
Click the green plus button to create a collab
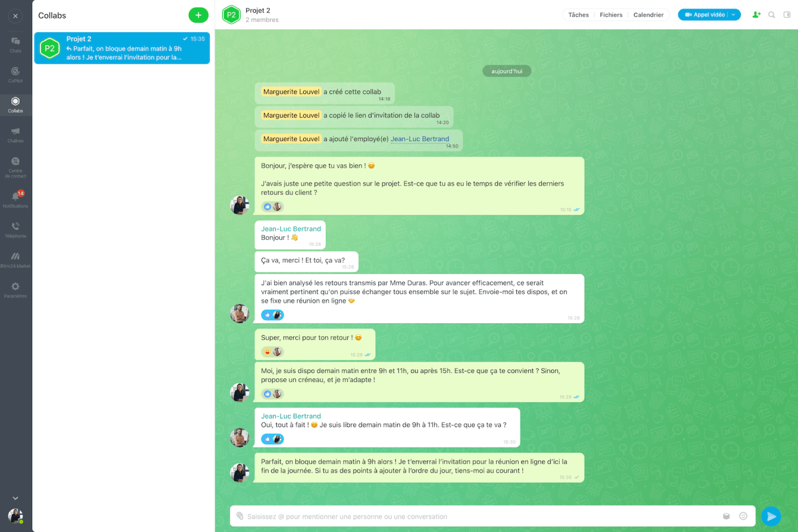[x=198, y=15]
